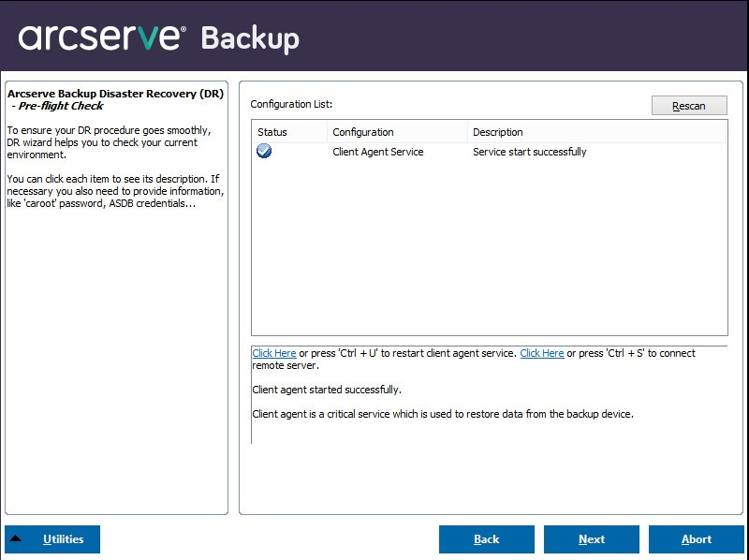Sort by the Status column header
749x560 pixels.
click(272, 132)
